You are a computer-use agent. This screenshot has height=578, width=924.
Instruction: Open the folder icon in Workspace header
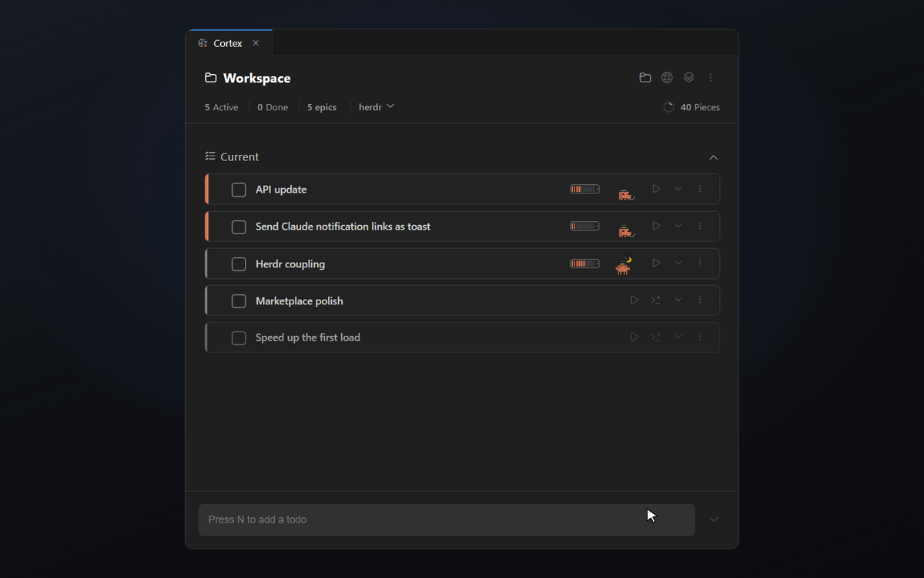pyautogui.click(x=645, y=78)
